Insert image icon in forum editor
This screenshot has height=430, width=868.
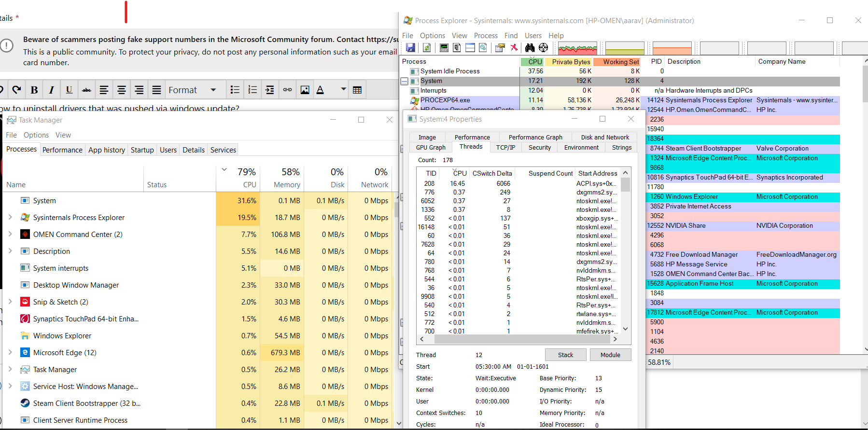[x=305, y=90]
